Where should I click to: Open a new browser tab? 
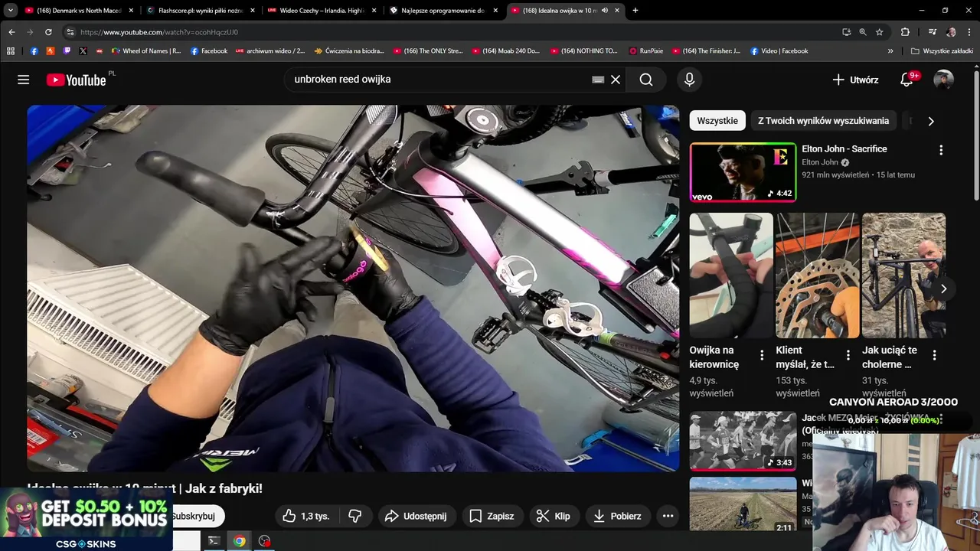[635, 11]
